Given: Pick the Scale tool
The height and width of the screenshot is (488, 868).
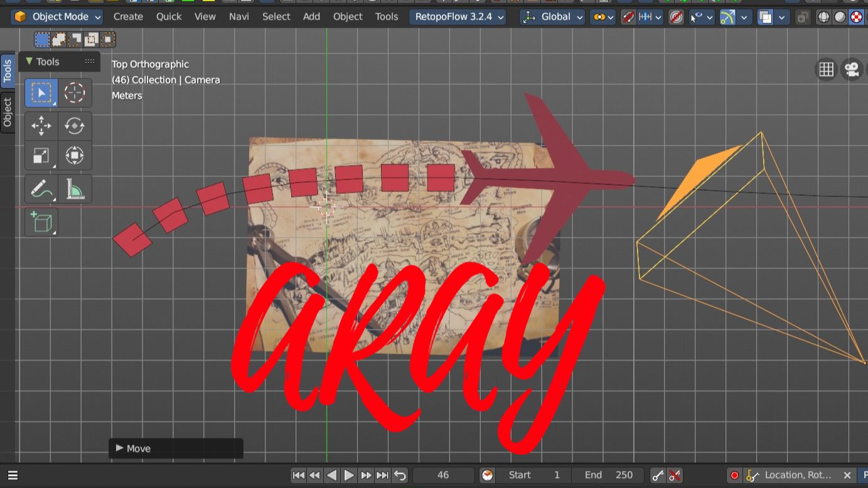Looking at the screenshot, I should [x=41, y=156].
